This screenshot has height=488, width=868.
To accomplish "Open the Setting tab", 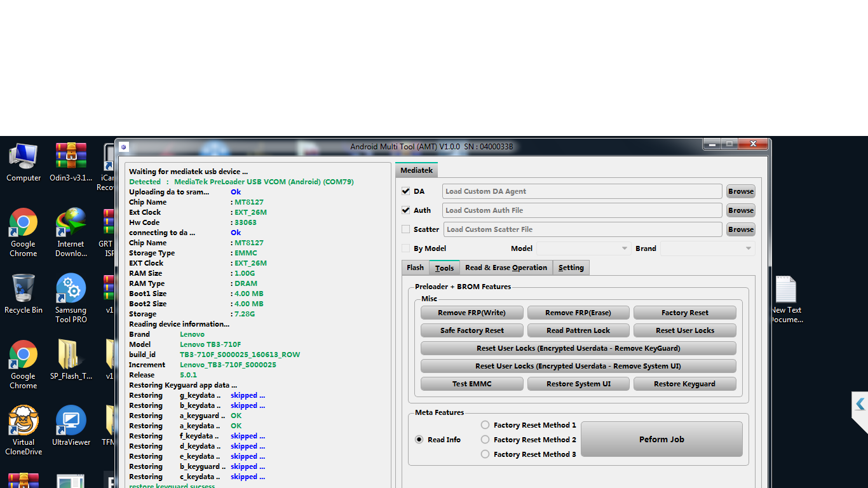I will [x=571, y=268].
